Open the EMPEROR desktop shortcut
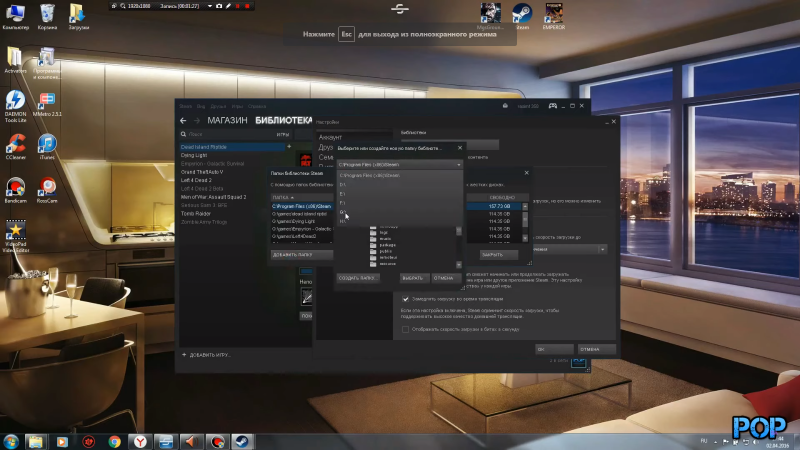The image size is (800, 450). [554, 16]
